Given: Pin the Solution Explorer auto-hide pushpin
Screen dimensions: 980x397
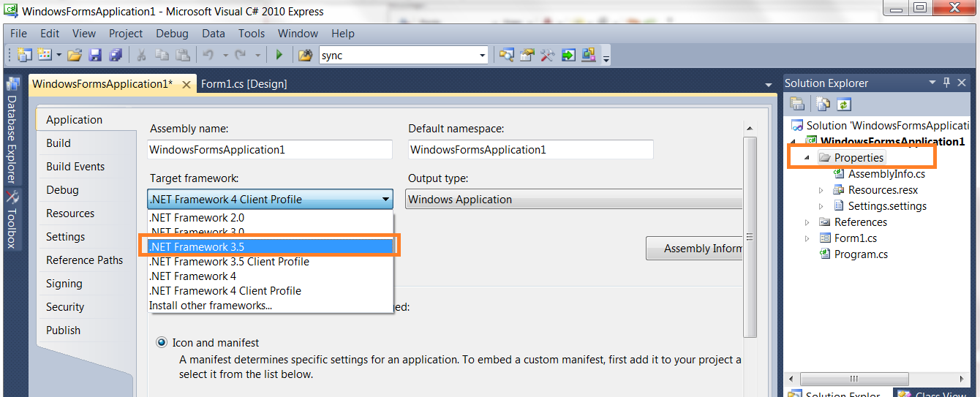Looking at the screenshot, I should (946, 83).
